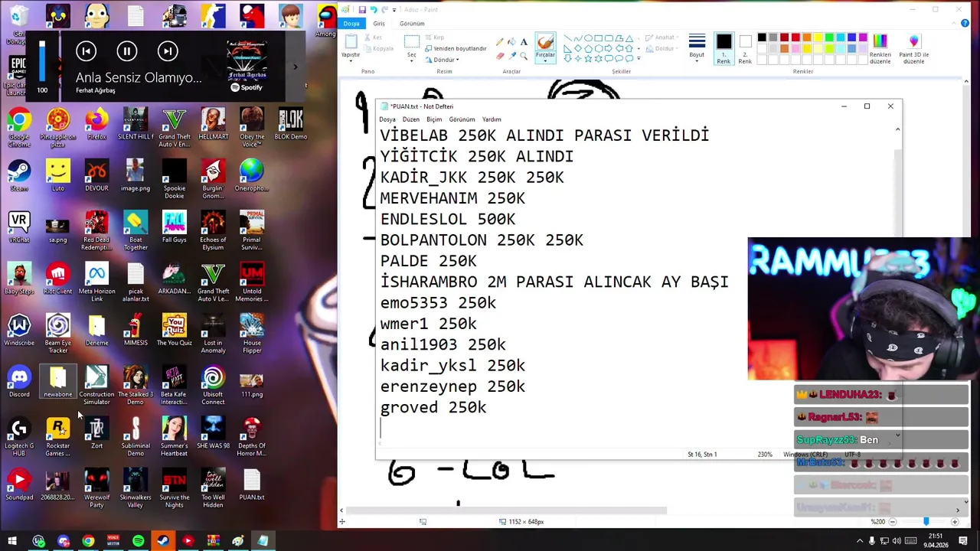Open the Düzen menu in Notepad
Viewport: 980px width, 551px height.
click(411, 119)
